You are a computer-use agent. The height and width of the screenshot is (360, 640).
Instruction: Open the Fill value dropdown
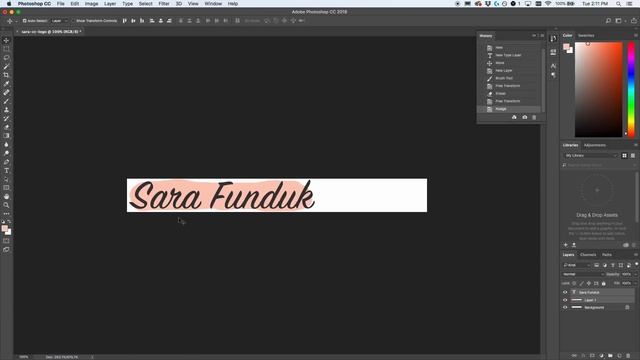point(636,283)
